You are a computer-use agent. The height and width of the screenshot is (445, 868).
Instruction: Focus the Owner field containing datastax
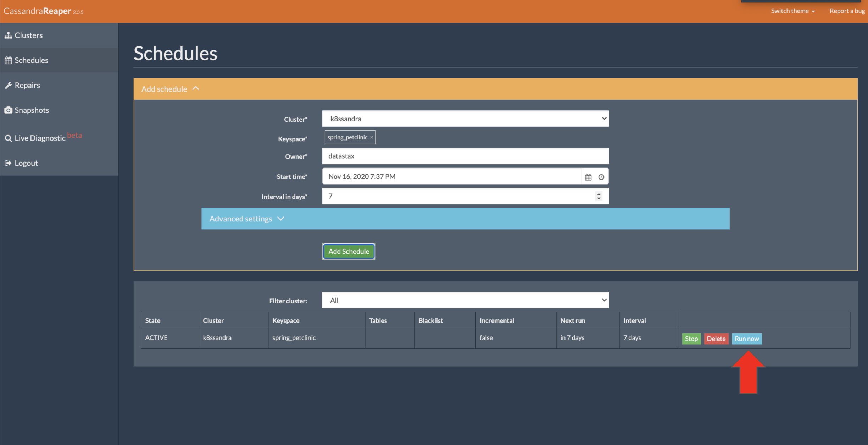465,156
